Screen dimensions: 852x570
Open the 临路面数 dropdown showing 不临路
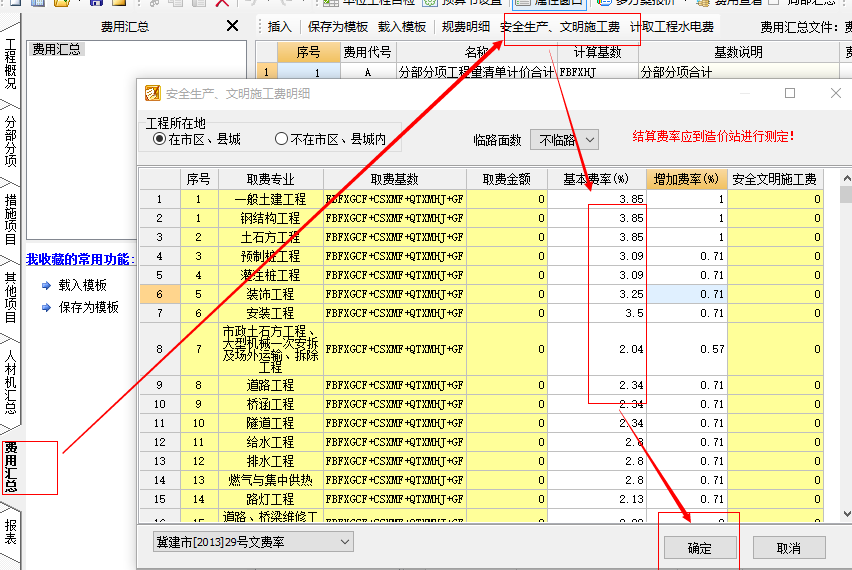565,140
